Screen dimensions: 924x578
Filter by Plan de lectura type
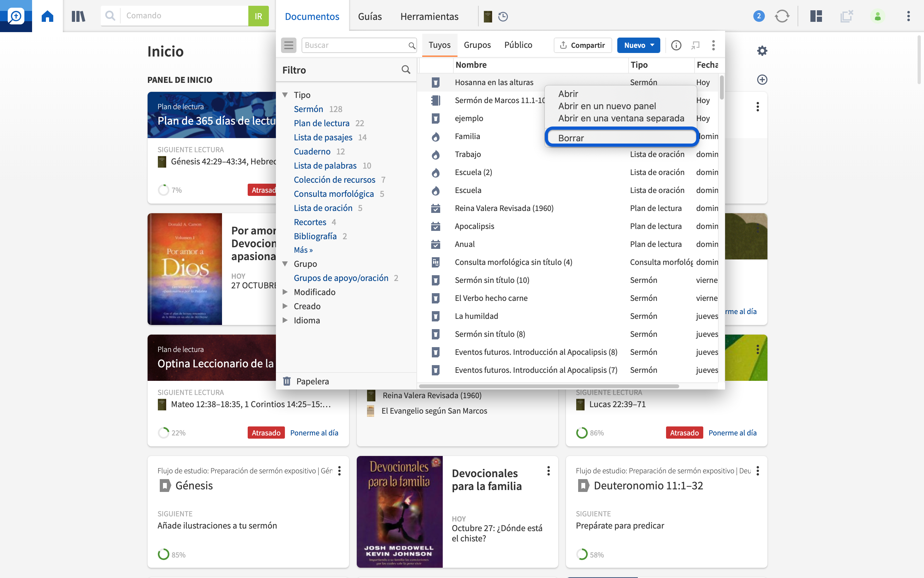(321, 123)
